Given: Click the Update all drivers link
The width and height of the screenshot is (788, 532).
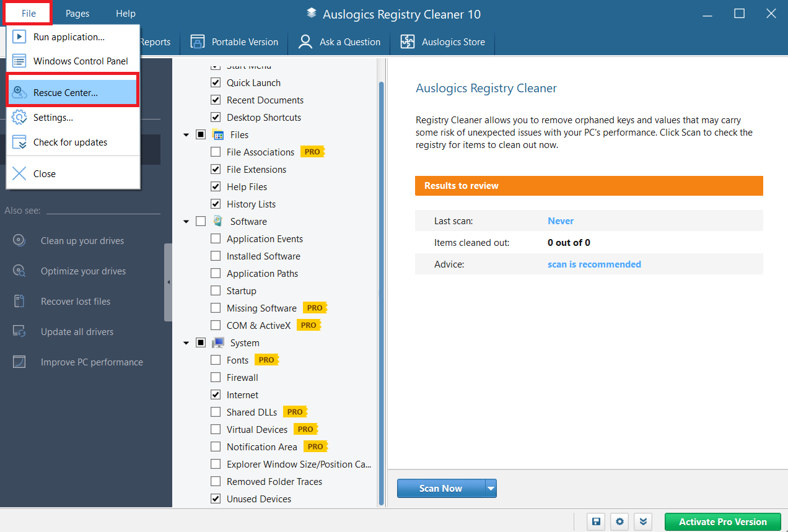Looking at the screenshot, I should click(77, 332).
